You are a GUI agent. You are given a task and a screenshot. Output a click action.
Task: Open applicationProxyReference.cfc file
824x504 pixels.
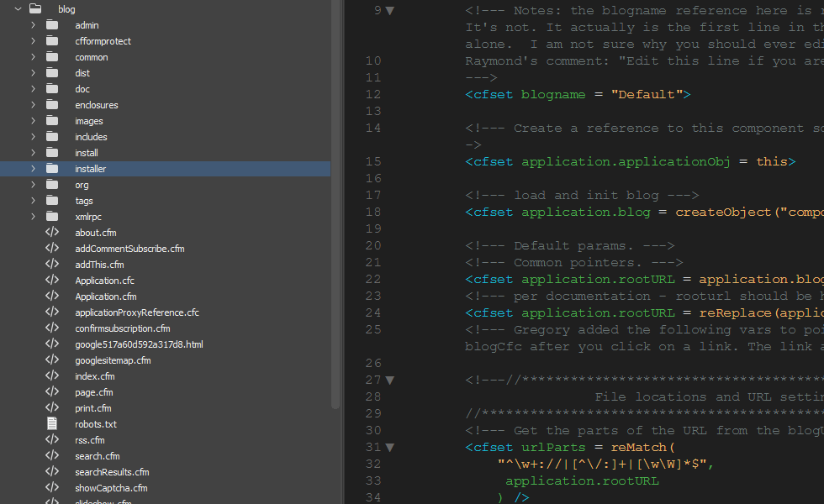coord(136,312)
